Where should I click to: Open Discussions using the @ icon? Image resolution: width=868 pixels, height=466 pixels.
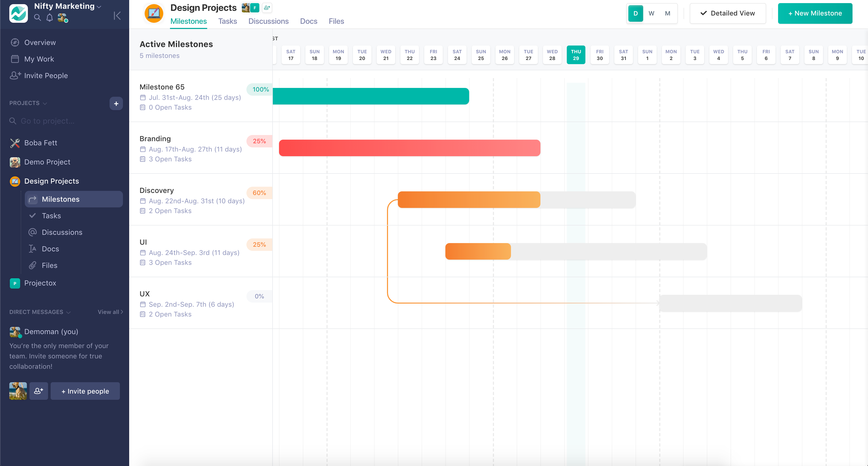pyautogui.click(x=32, y=232)
